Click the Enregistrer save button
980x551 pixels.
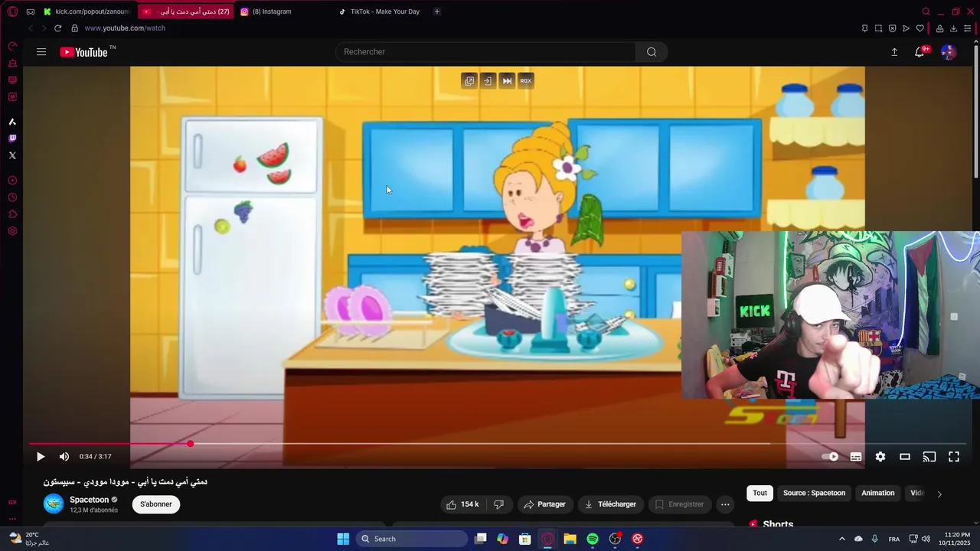(679, 504)
